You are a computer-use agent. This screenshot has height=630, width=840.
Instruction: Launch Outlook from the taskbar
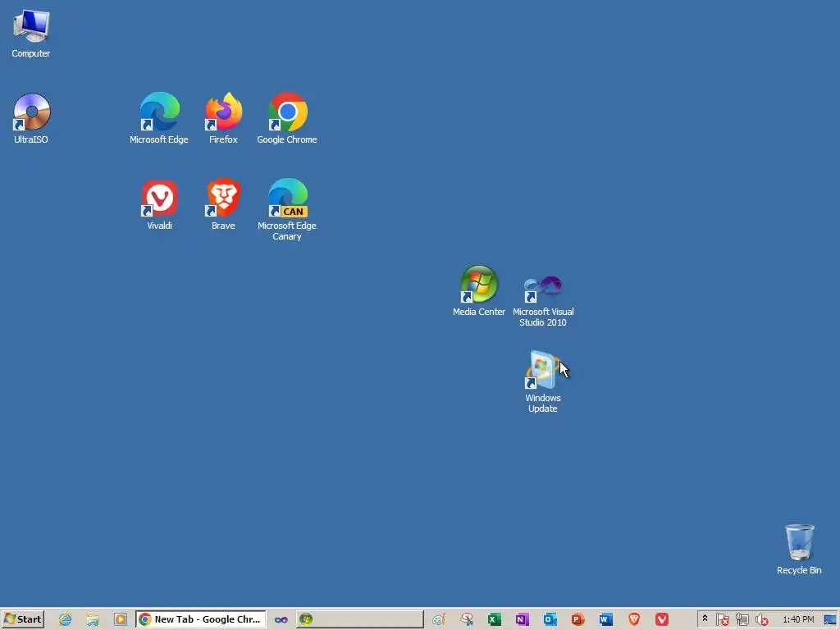tap(550, 620)
